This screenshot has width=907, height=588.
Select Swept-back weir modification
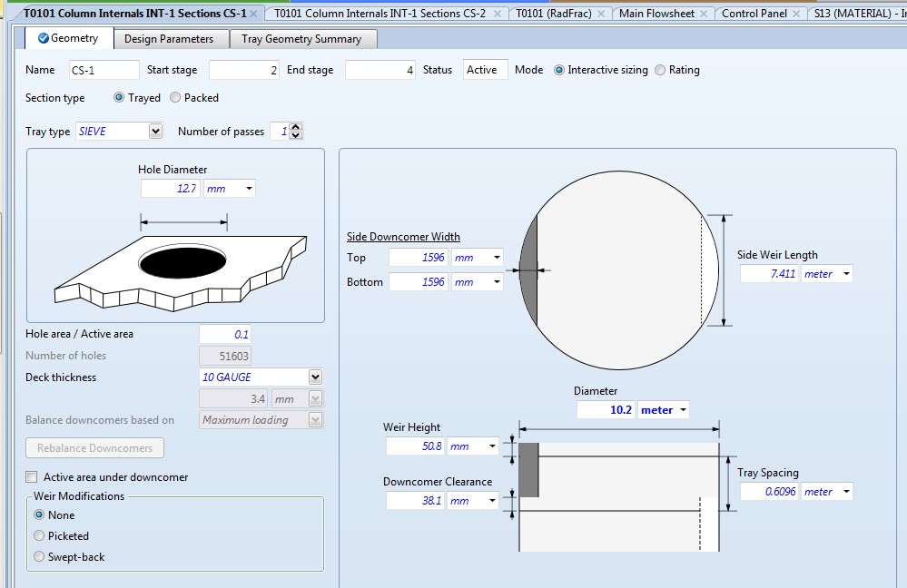pyautogui.click(x=39, y=557)
